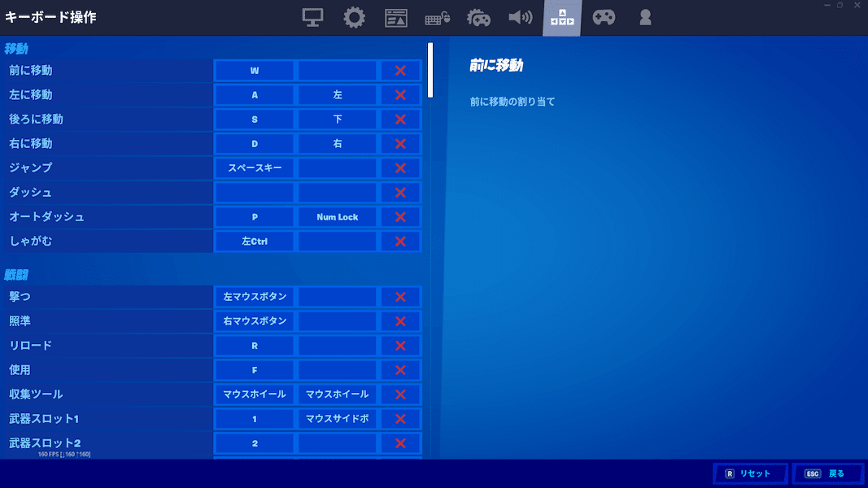This screenshot has height=488, width=868.
Task: Open the gear game settings tab
Action: point(355,18)
